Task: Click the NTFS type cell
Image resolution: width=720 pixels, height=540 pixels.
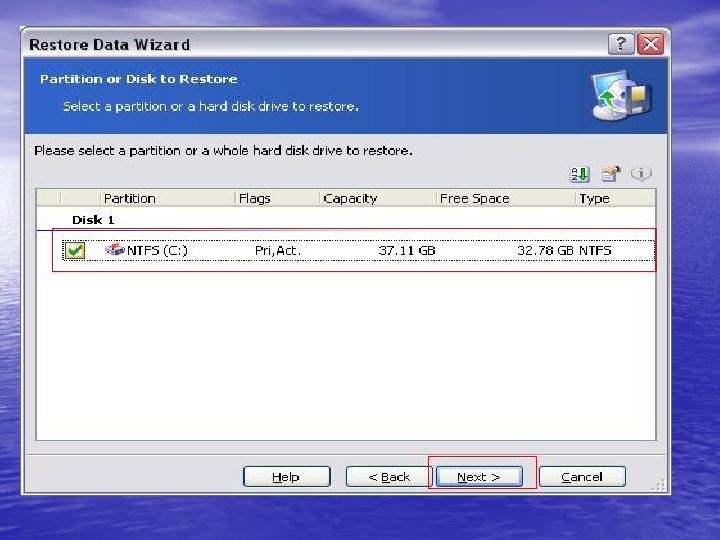Action: click(595, 251)
